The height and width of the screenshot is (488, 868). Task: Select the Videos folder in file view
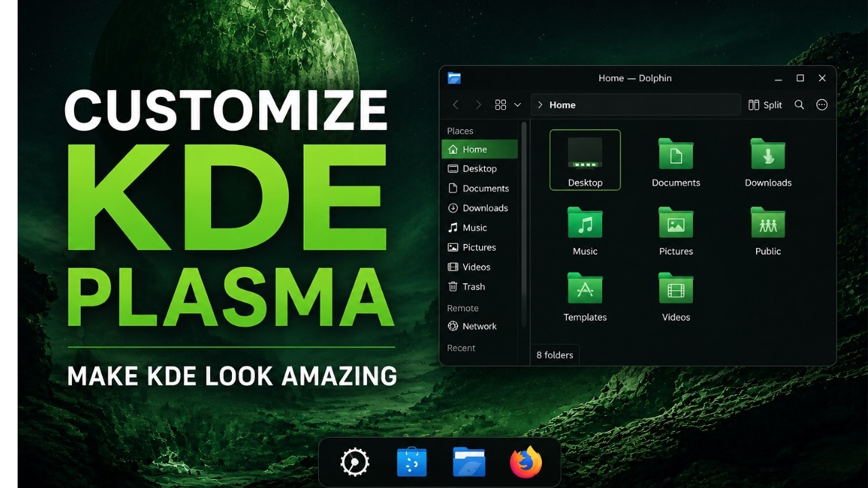coord(676,296)
